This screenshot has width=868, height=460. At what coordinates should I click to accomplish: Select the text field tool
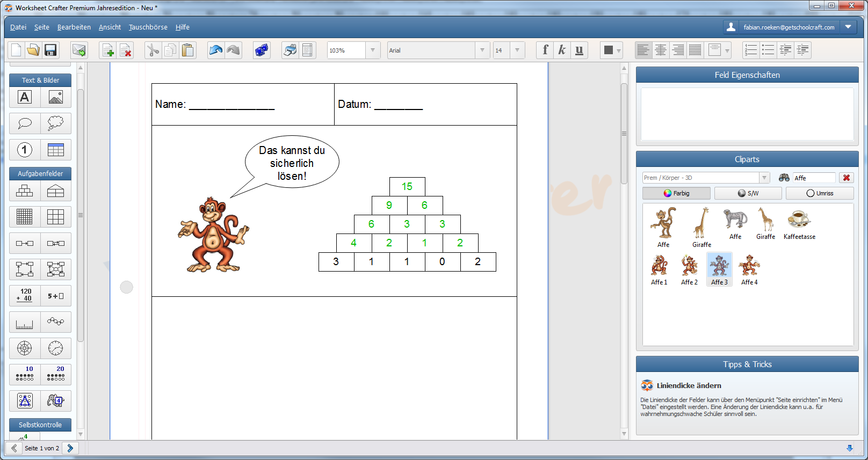[25, 97]
